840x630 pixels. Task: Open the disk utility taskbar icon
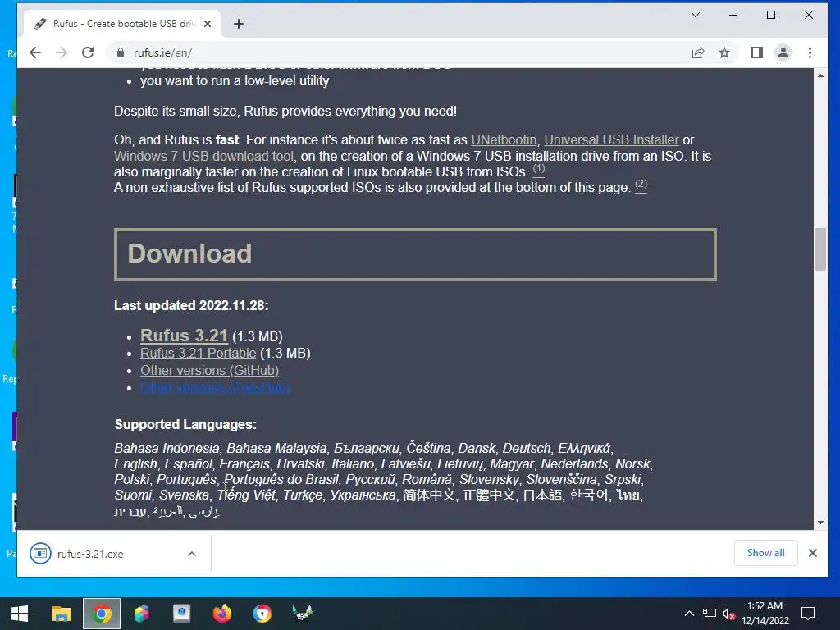click(x=181, y=614)
